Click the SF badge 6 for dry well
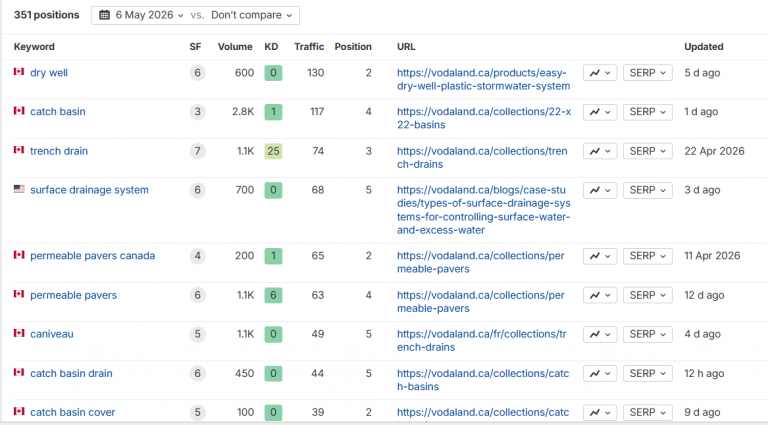This screenshot has width=768, height=425. 197,73
